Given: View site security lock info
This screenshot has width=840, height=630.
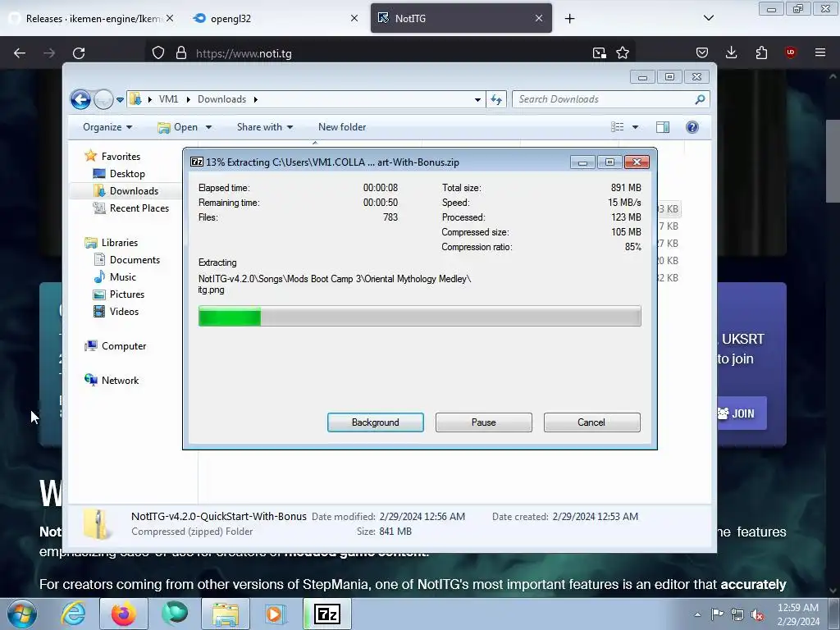Looking at the screenshot, I should tap(181, 53).
